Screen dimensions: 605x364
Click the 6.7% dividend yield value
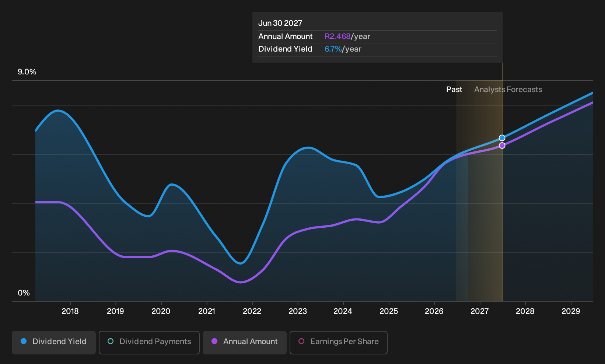pos(333,49)
